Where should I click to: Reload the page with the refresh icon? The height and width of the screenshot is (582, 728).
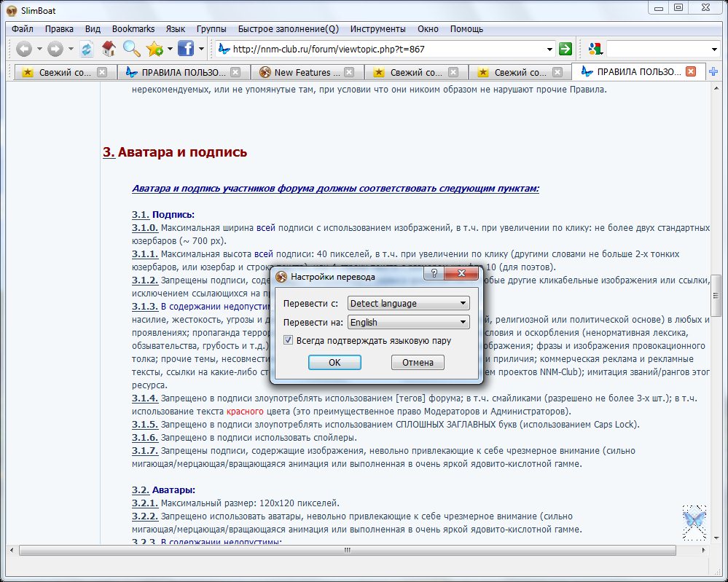pyautogui.click(x=87, y=49)
